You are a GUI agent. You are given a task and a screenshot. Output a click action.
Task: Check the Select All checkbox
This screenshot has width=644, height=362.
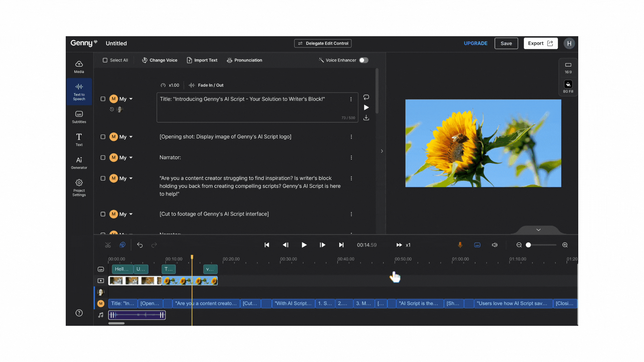tap(105, 60)
